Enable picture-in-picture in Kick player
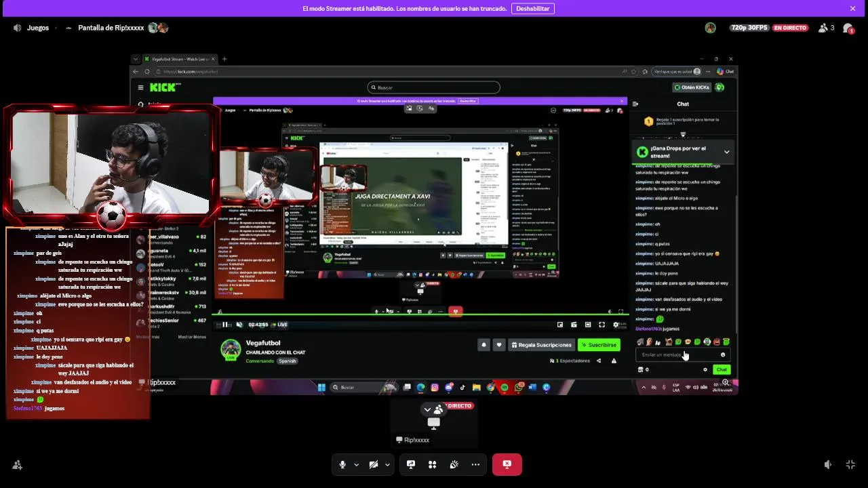 coord(560,325)
